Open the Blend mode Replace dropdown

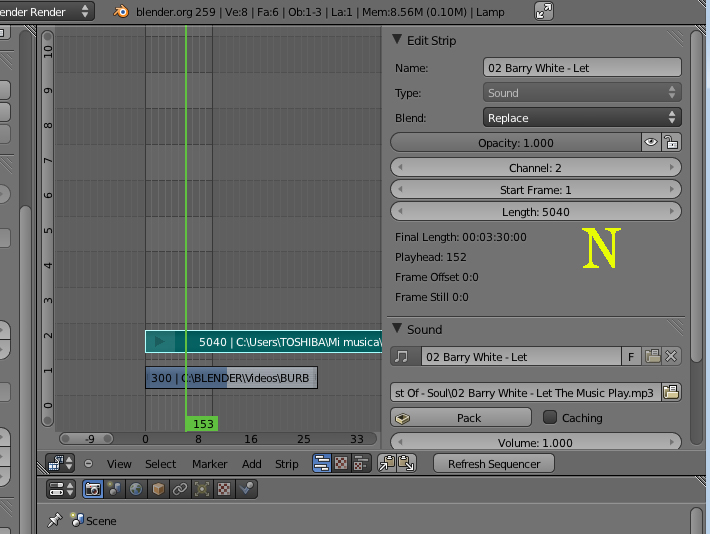click(x=582, y=118)
